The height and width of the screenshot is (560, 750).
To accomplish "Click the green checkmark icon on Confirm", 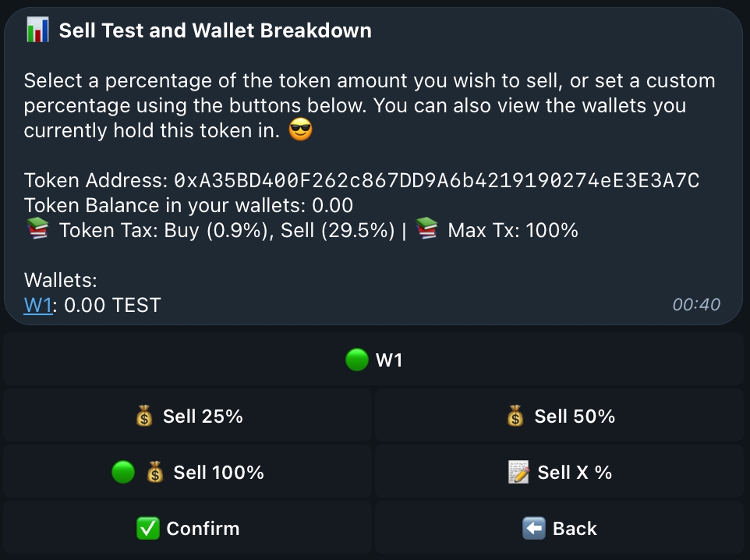I will (x=147, y=529).
